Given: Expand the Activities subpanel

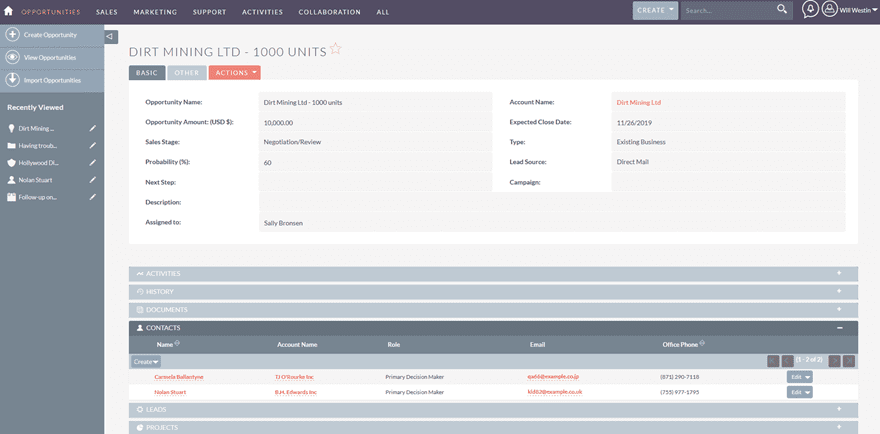Looking at the screenshot, I should [x=839, y=273].
